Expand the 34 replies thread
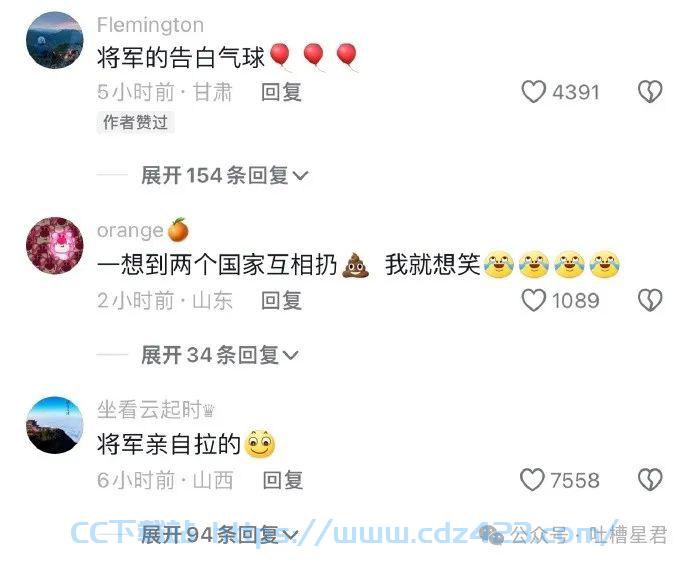The image size is (690, 563). coord(220,355)
